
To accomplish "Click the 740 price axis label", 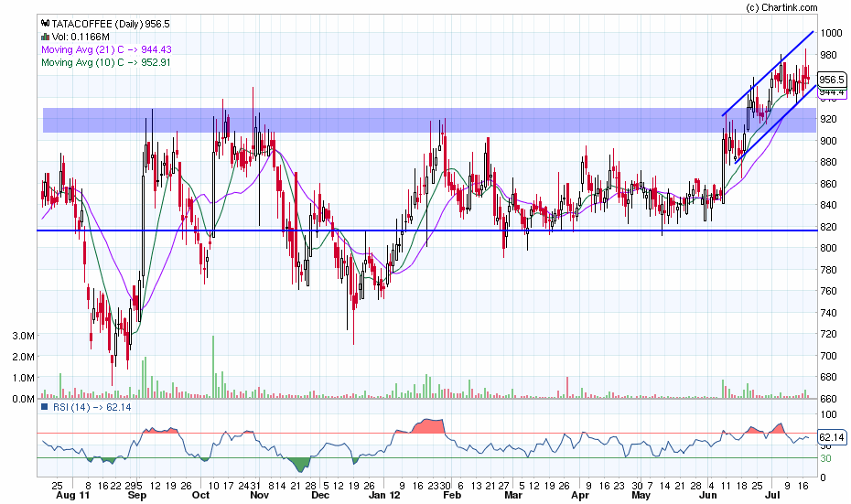I will click(828, 313).
